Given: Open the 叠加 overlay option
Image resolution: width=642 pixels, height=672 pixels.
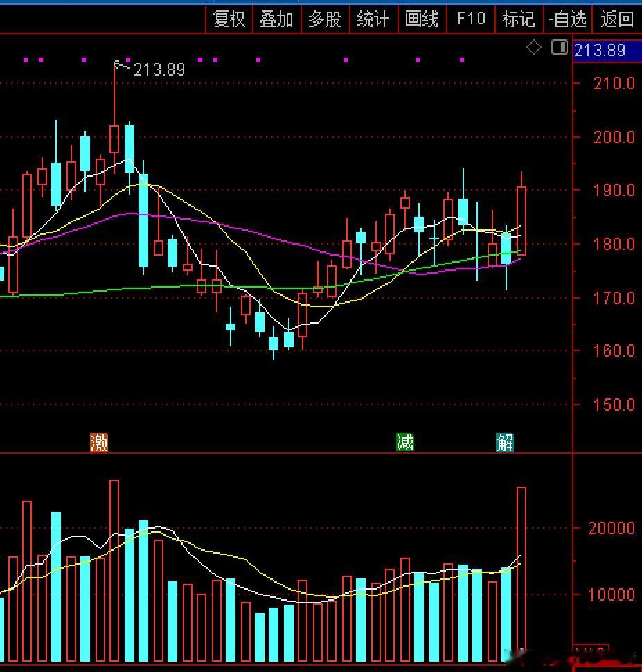Looking at the screenshot, I should coord(277,19).
